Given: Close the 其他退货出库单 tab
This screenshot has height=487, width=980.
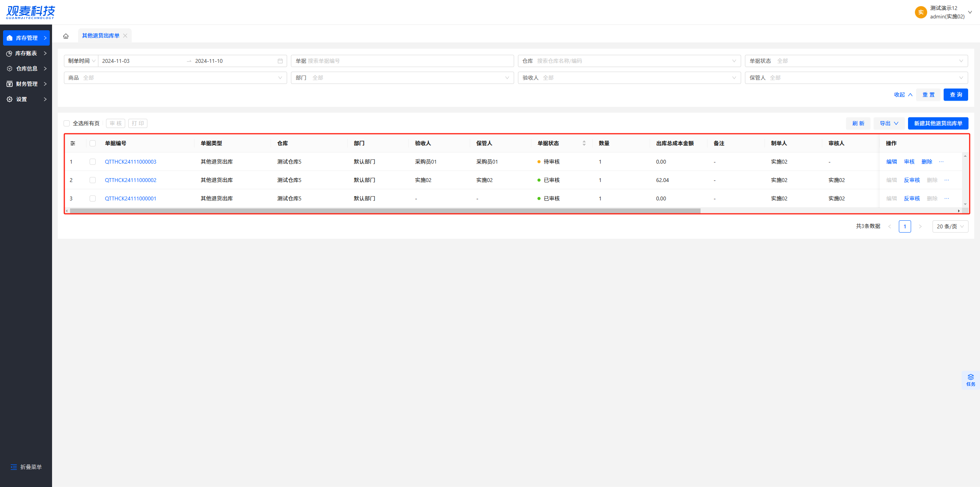Looking at the screenshot, I should [125, 36].
